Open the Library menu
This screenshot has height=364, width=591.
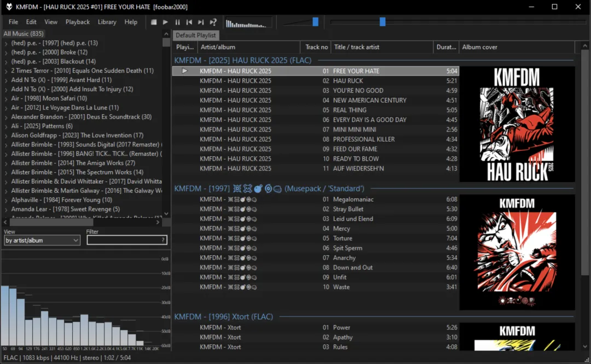[107, 22]
